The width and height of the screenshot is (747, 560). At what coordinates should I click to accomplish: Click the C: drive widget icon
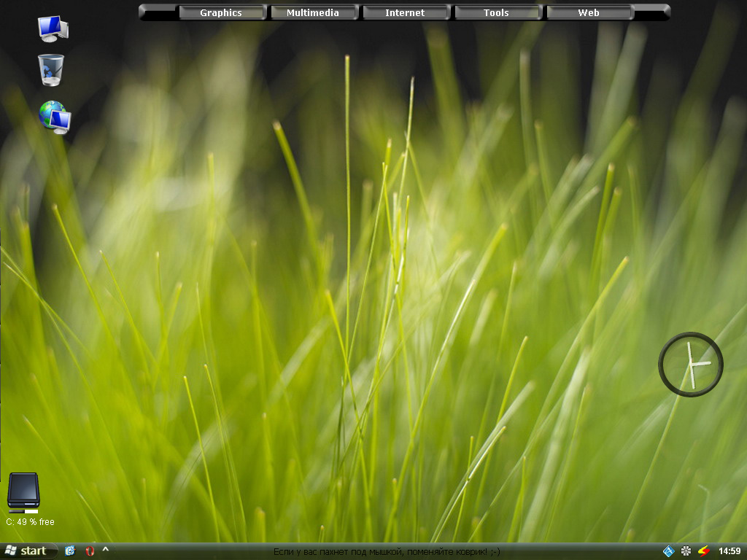[23, 492]
